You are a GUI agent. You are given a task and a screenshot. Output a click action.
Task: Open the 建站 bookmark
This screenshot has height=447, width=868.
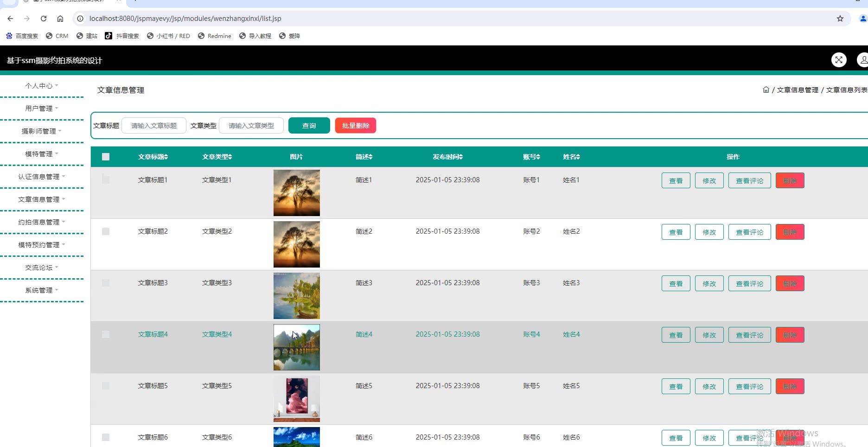coord(87,36)
